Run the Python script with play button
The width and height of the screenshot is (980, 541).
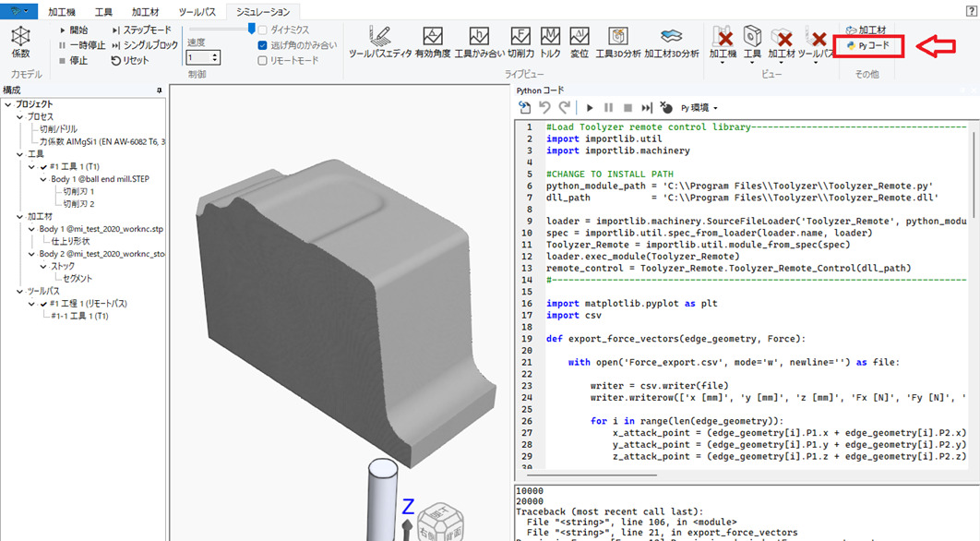590,108
